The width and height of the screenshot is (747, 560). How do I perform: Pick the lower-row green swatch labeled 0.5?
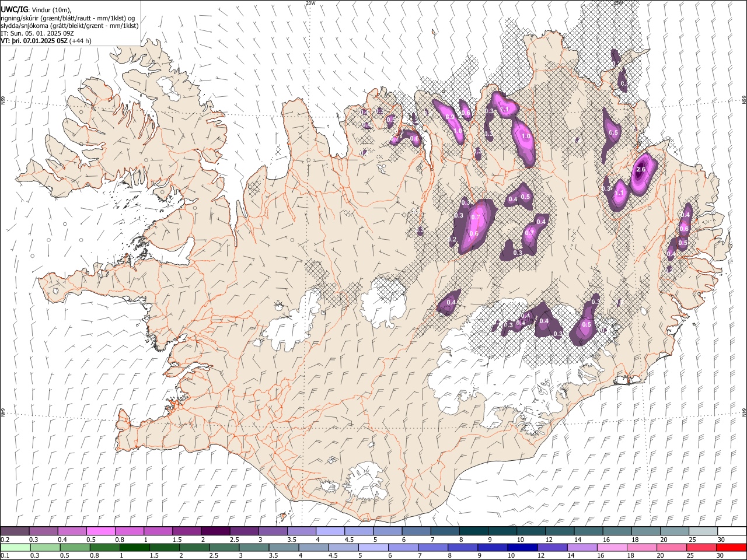coord(75,547)
